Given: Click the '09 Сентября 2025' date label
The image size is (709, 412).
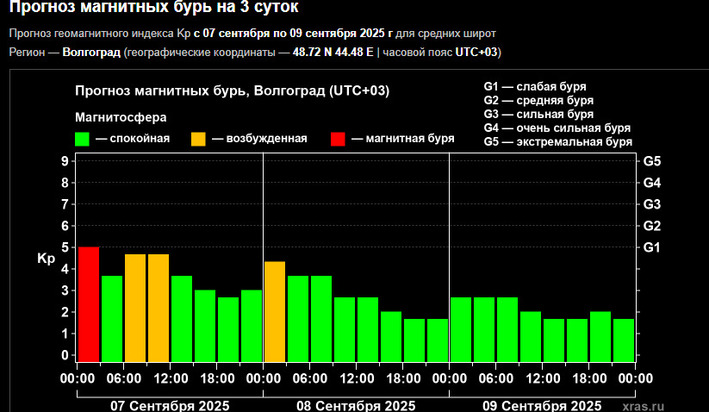Looking at the screenshot, I should coord(543,405).
